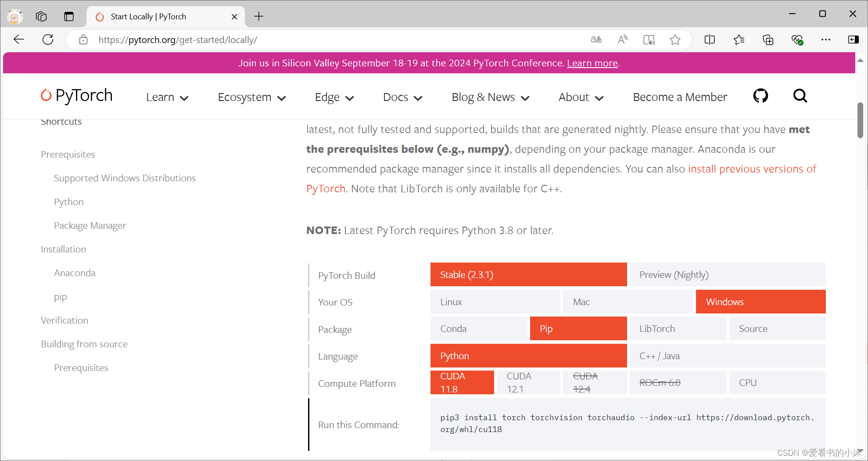
Task: Choose Mac as your OS
Action: click(x=628, y=302)
